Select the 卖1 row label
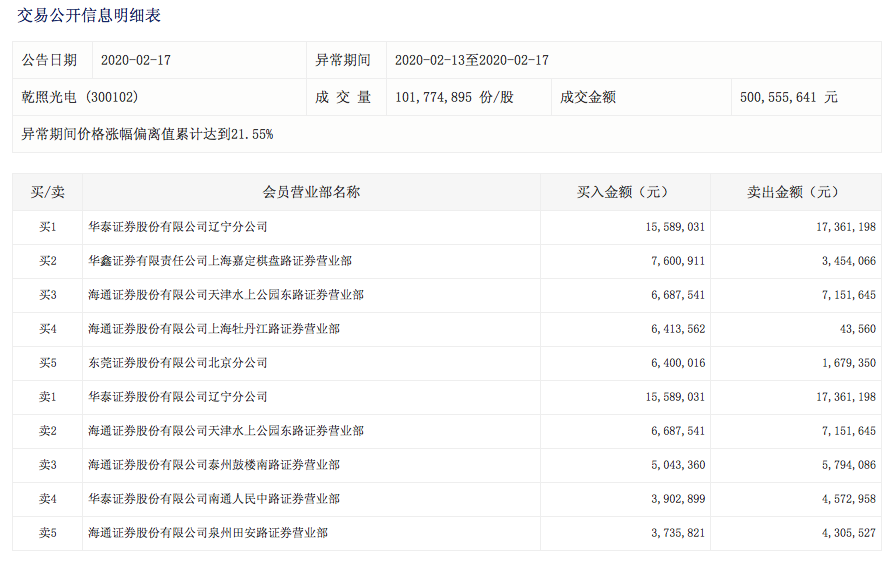The image size is (896, 563). (47, 397)
